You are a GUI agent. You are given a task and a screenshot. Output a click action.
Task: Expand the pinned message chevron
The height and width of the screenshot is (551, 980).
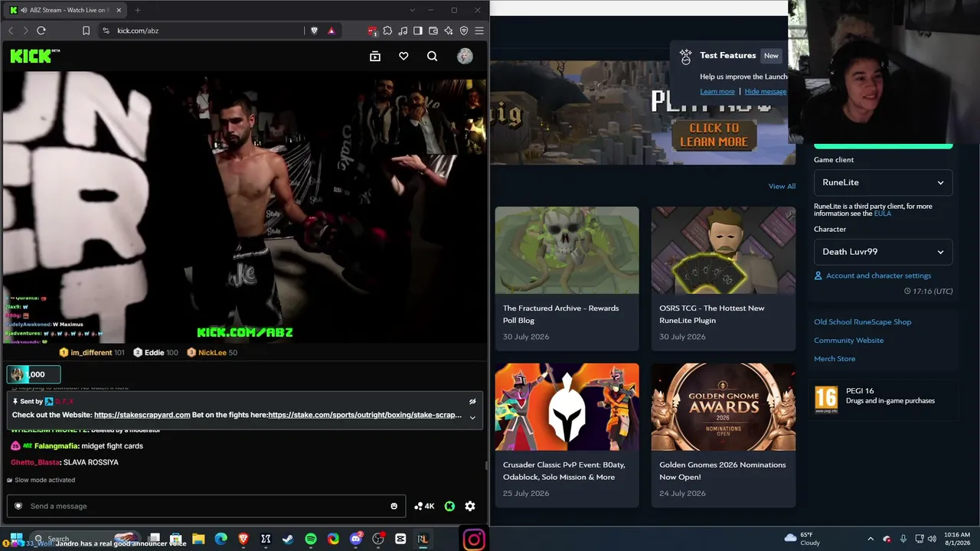472,417
